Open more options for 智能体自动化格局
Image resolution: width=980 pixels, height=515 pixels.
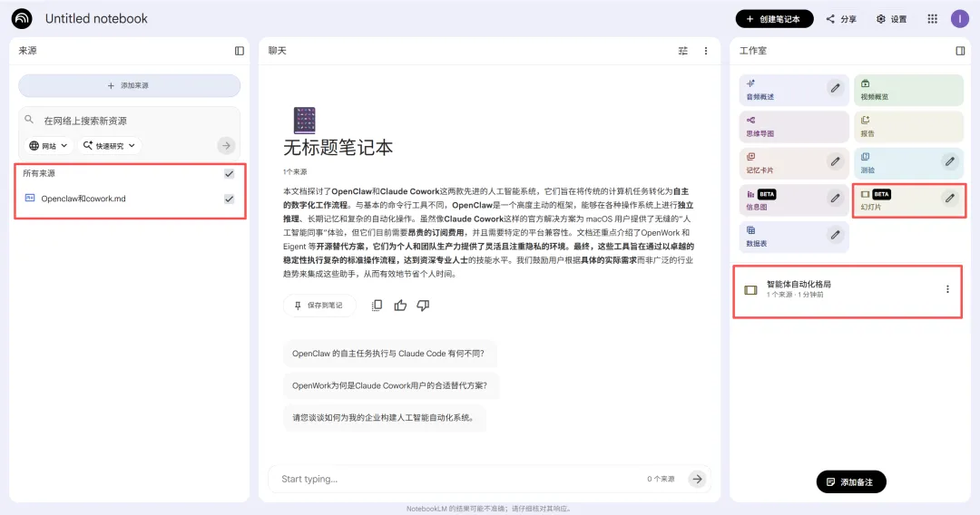click(947, 289)
